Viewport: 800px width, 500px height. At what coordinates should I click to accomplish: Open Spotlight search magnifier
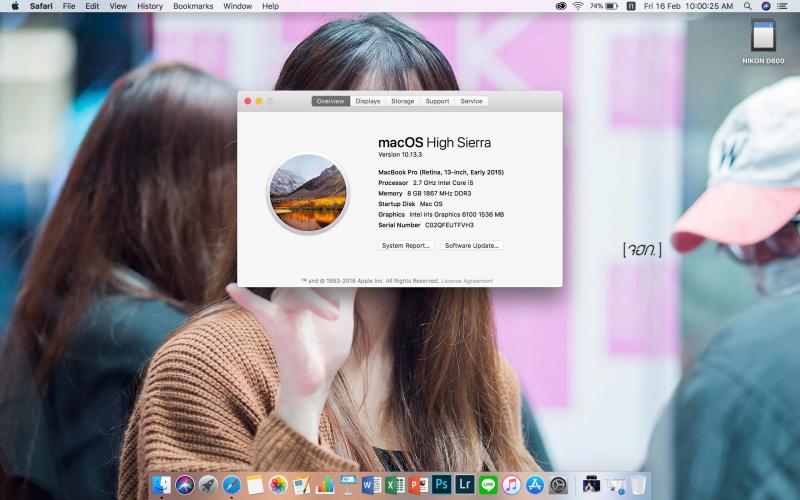click(747, 6)
